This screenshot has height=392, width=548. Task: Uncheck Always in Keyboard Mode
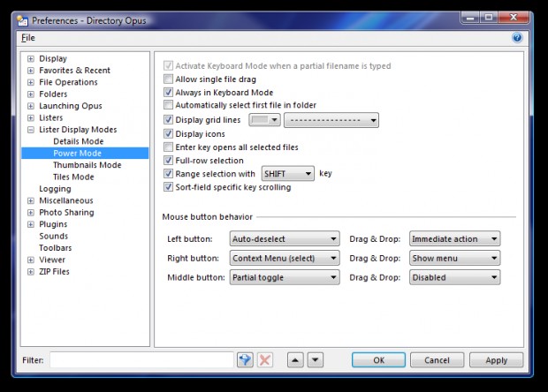[168, 92]
